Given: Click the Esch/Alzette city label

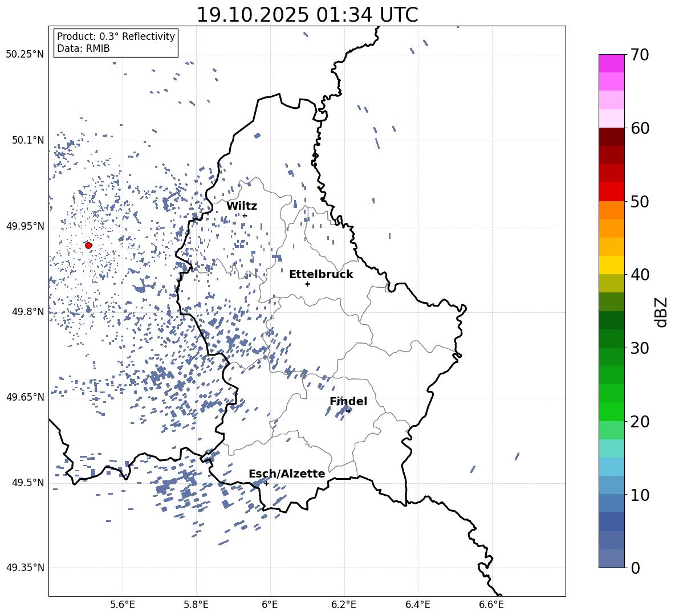Looking at the screenshot, I should pyautogui.click(x=287, y=474).
